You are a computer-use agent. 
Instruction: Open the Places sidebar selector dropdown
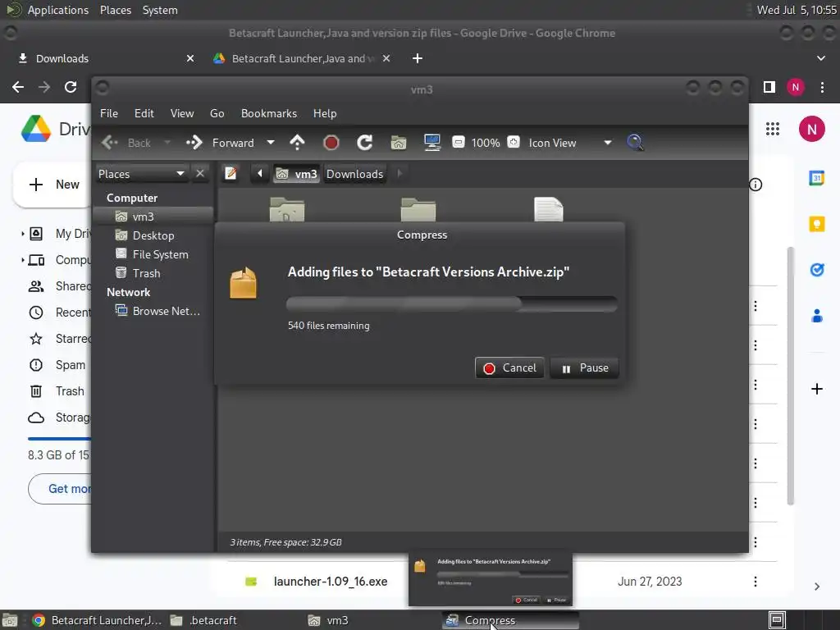point(141,174)
